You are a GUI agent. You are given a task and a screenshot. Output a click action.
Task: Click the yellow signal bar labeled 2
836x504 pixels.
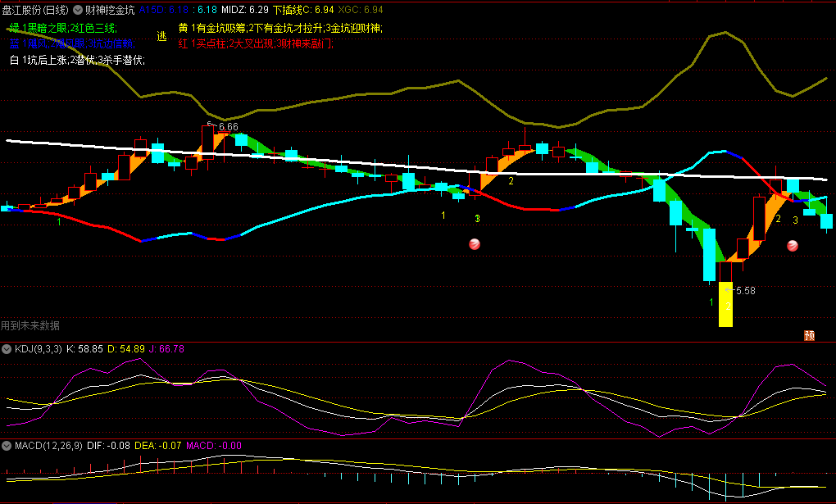point(725,305)
